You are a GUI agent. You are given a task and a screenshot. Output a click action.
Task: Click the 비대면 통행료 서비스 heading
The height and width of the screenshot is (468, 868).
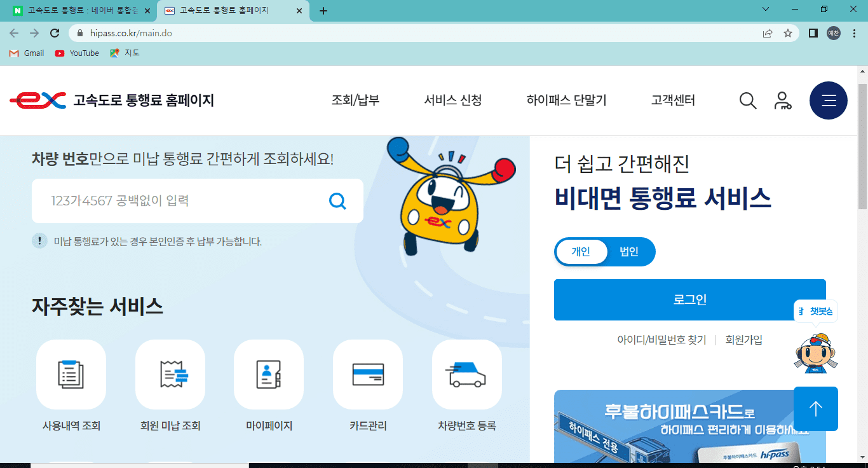tap(663, 198)
